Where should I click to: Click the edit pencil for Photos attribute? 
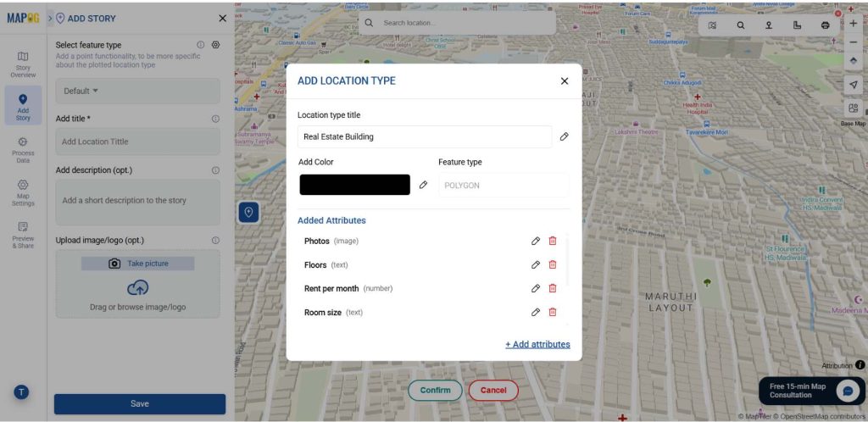pos(536,242)
